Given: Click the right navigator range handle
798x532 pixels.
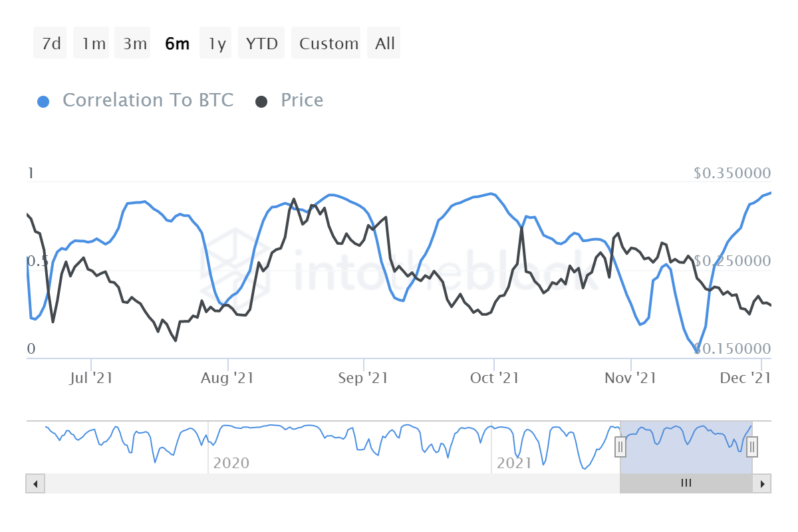Looking at the screenshot, I should 752,446.
